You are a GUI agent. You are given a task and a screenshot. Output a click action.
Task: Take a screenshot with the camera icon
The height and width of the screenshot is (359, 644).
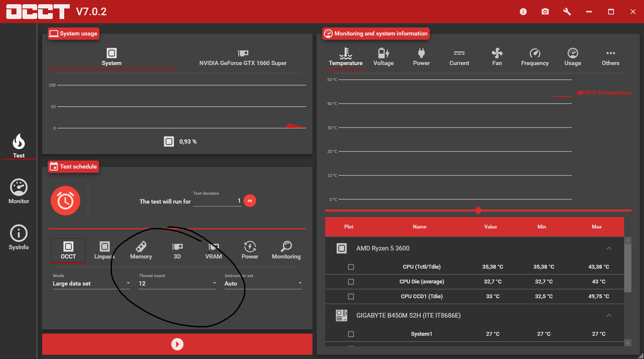pyautogui.click(x=545, y=12)
